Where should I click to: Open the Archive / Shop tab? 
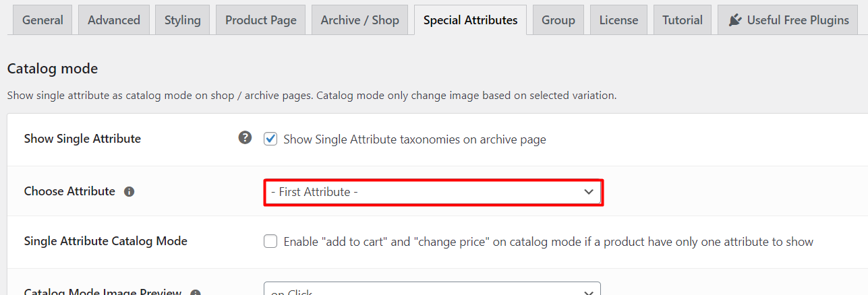360,20
